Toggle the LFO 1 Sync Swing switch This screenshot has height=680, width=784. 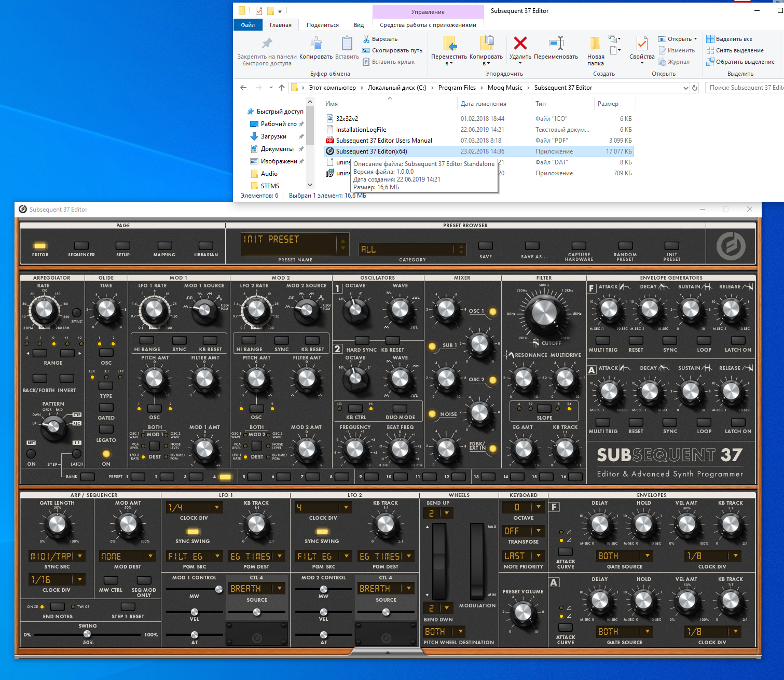[x=192, y=532]
